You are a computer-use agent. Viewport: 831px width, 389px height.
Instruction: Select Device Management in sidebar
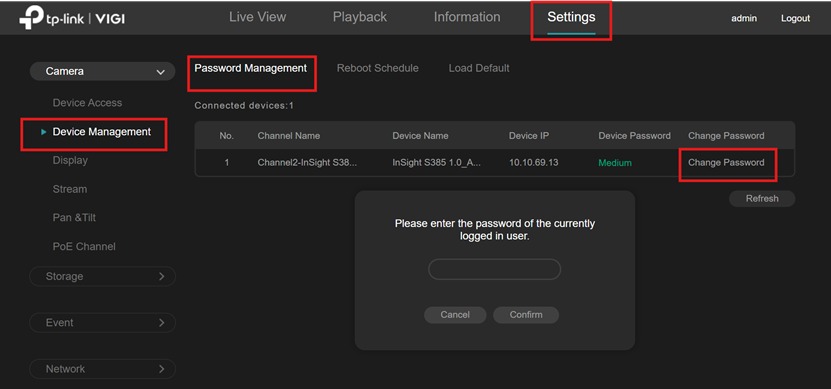tap(102, 132)
